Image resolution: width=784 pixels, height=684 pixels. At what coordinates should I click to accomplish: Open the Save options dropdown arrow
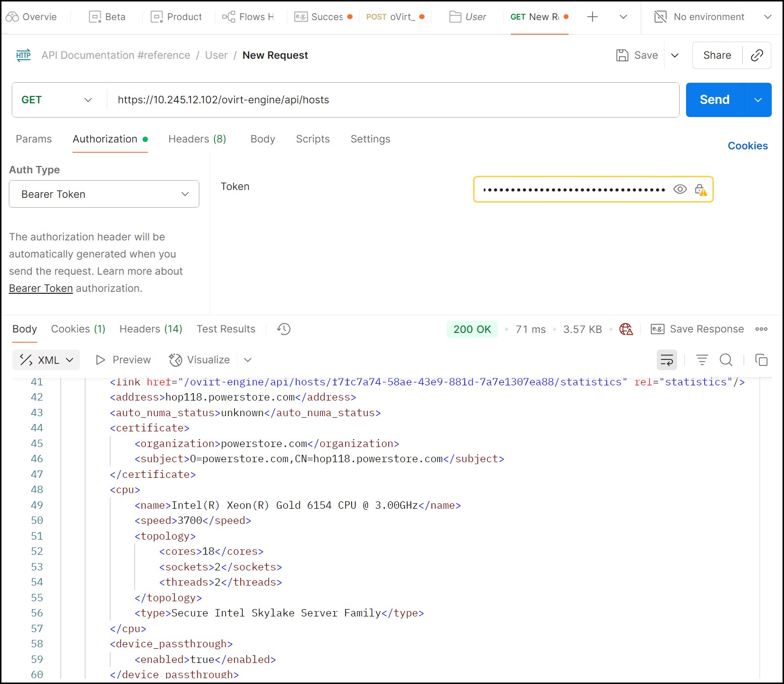coord(674,55)
